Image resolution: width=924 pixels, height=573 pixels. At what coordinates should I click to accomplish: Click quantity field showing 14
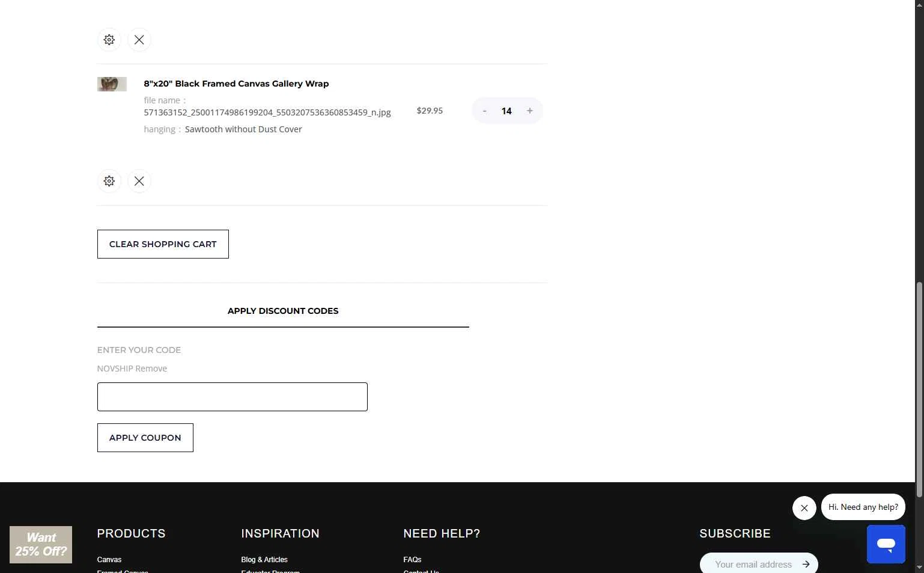click(x=506, y=111)
